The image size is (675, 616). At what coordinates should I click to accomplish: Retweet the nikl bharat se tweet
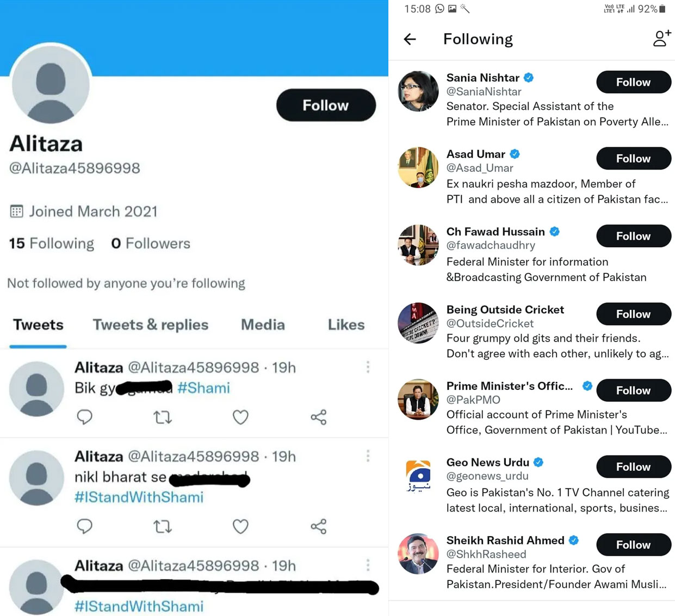click(x=162, y=526)
